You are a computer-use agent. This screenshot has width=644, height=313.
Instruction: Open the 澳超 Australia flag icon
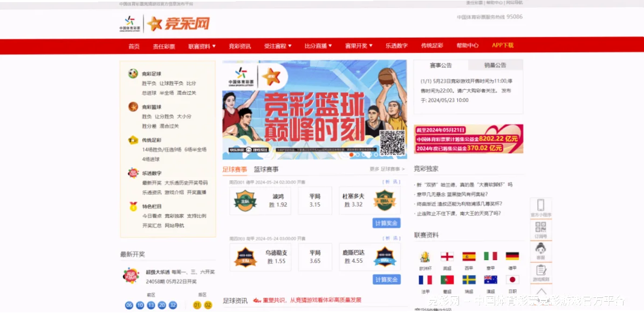coord(490,280)
